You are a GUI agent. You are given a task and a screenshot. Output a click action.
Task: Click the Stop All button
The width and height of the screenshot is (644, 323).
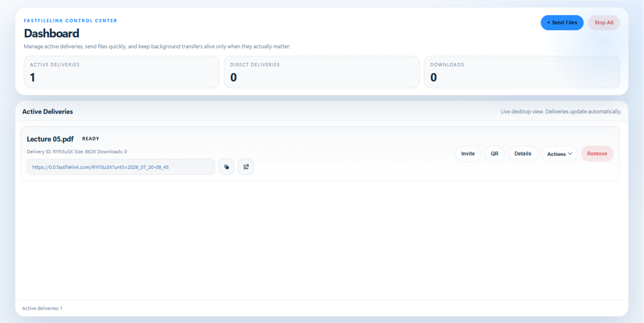point(604,23)
